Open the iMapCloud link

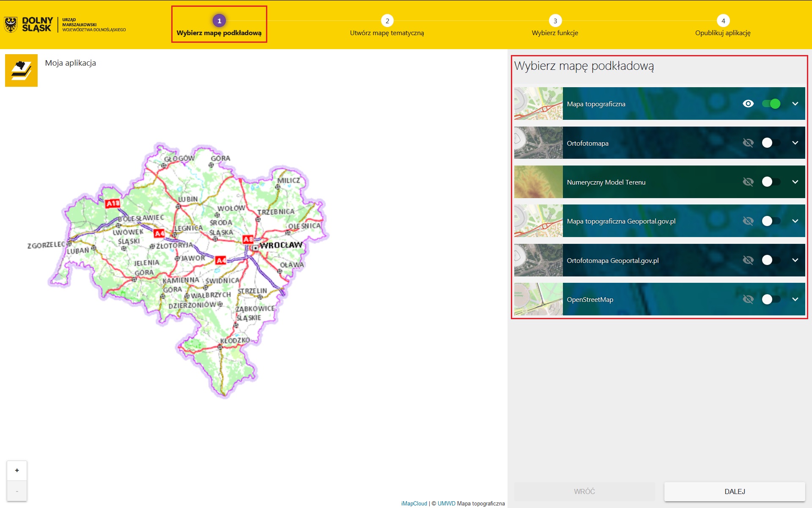[414, 503]
